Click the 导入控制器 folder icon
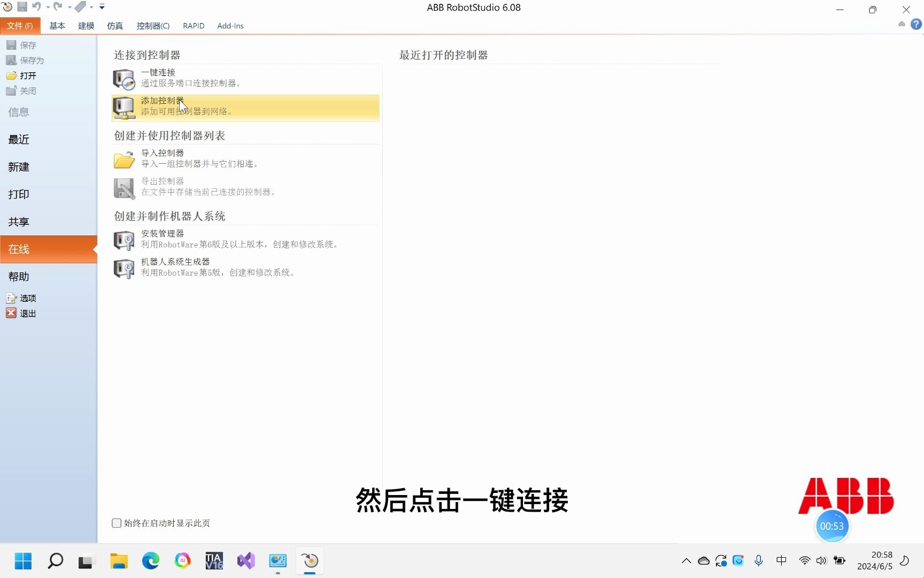This screenshot has height=578, width=924. (x=124, y=159)
